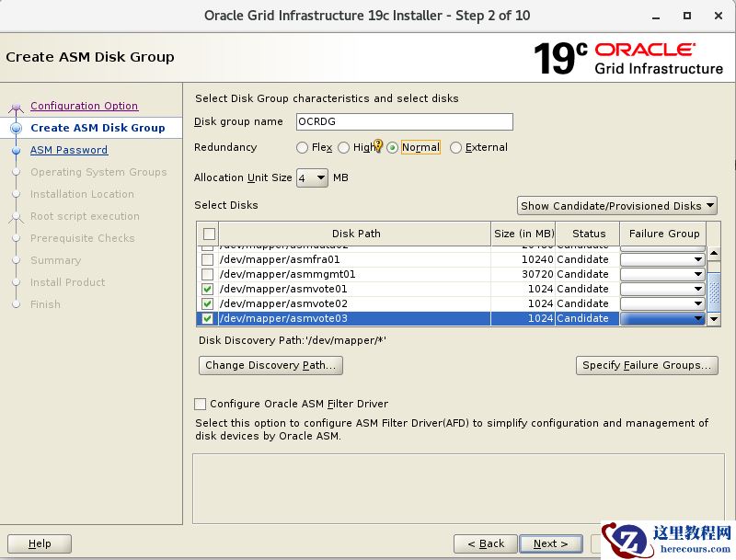Uncheck the /dev/mapper/asmvote02 disk checkbox
736x560 pixels.
click(207, 303)
